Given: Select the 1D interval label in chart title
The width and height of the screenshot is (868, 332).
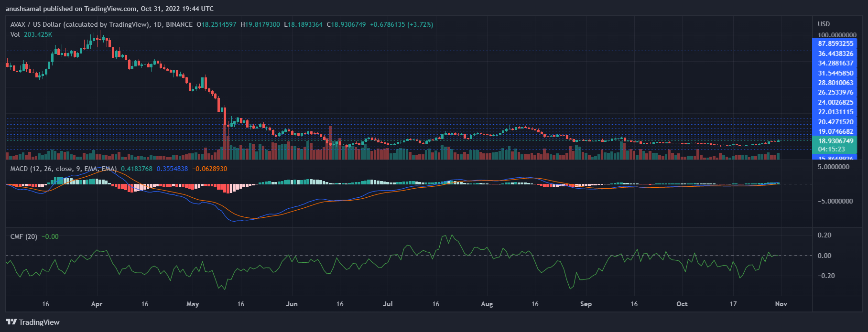Looking at the screenshot, I should [x=158, y=24].
